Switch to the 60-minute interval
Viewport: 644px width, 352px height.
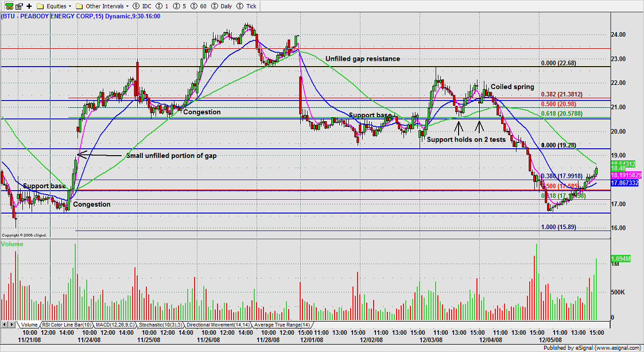[x=199, y=6]
